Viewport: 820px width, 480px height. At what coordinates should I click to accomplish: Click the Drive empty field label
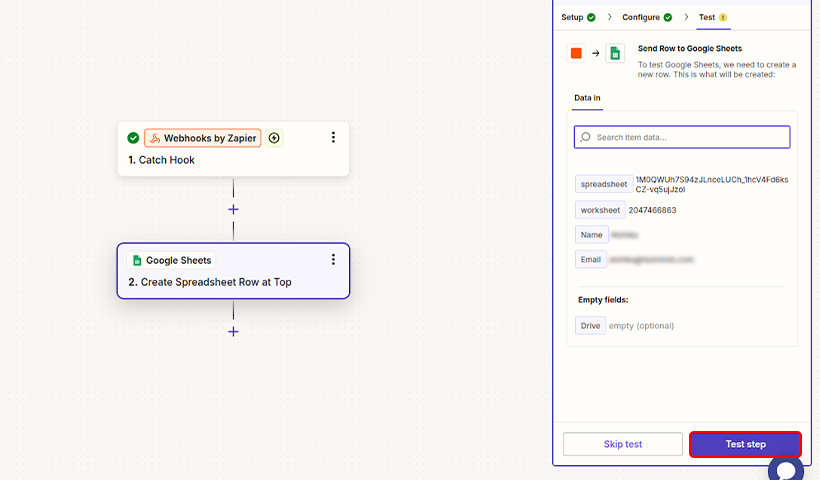[590, 325]
